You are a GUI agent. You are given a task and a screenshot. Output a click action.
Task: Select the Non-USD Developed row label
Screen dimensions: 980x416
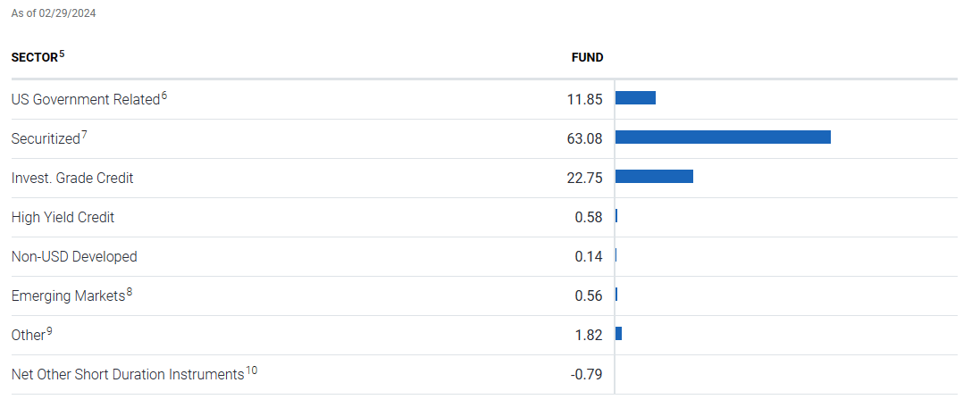(x=74, y=257)
